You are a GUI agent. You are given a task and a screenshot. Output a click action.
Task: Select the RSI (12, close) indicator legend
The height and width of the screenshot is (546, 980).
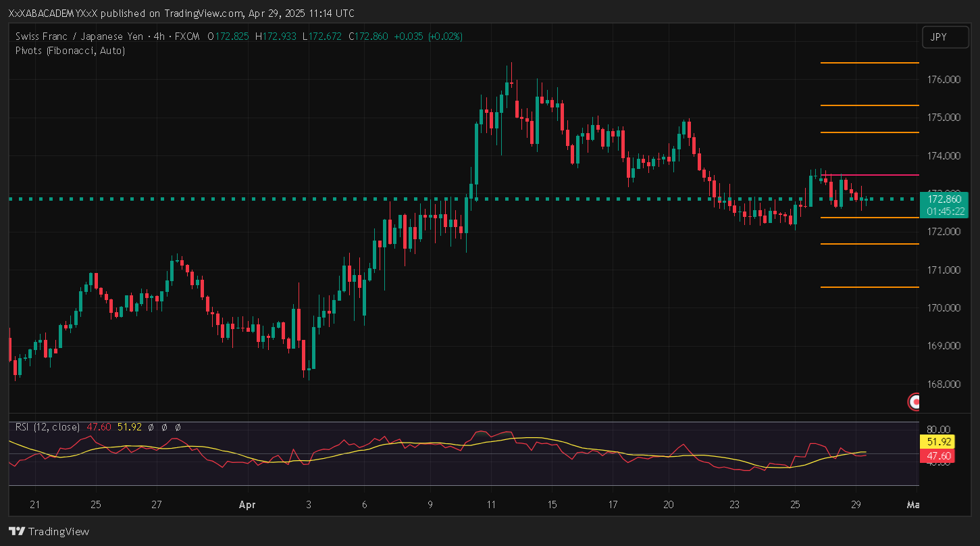click(47, 427)
